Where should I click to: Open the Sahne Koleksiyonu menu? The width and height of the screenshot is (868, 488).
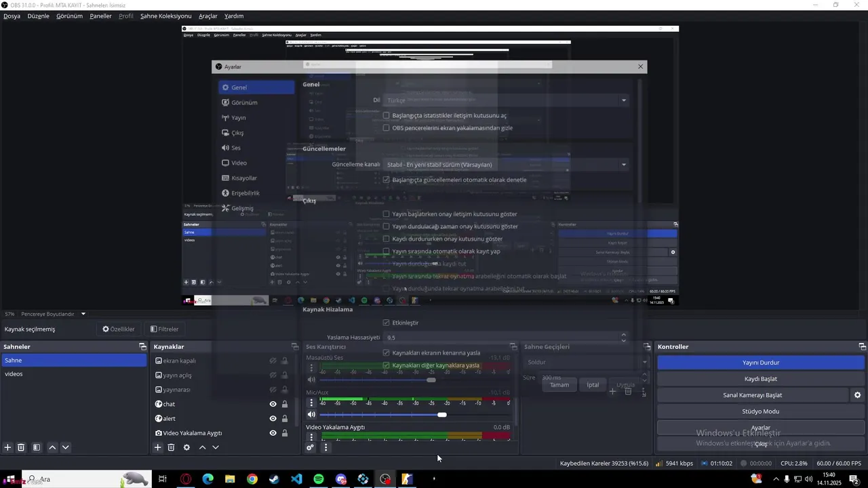pyautogui.click(x=165, y=16)
